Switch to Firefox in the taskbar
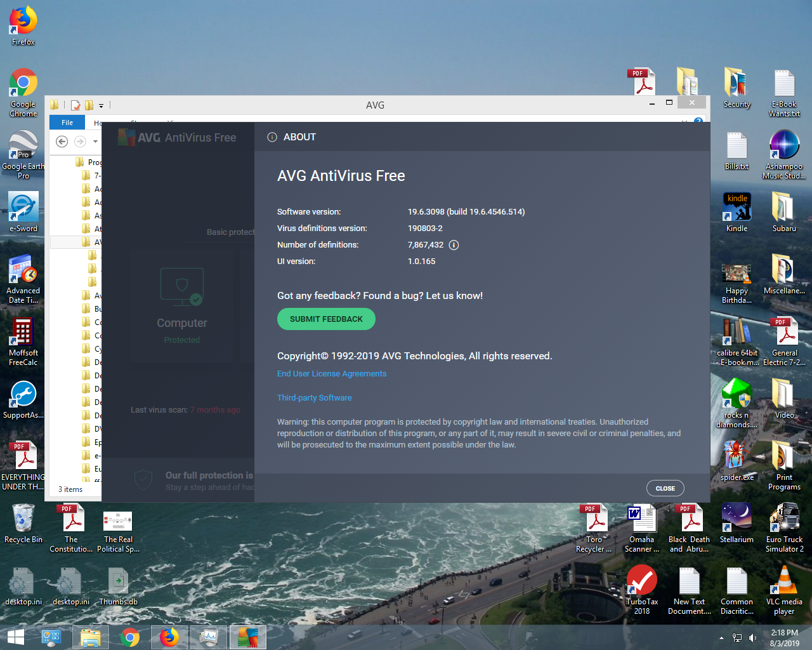Image resolution: width=812 pixels, height=650 pixels. click(x=169, y=637)
